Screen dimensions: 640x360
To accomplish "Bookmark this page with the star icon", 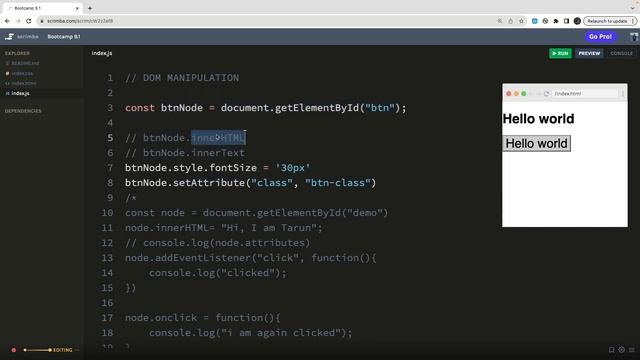I will tap(521, 21).
